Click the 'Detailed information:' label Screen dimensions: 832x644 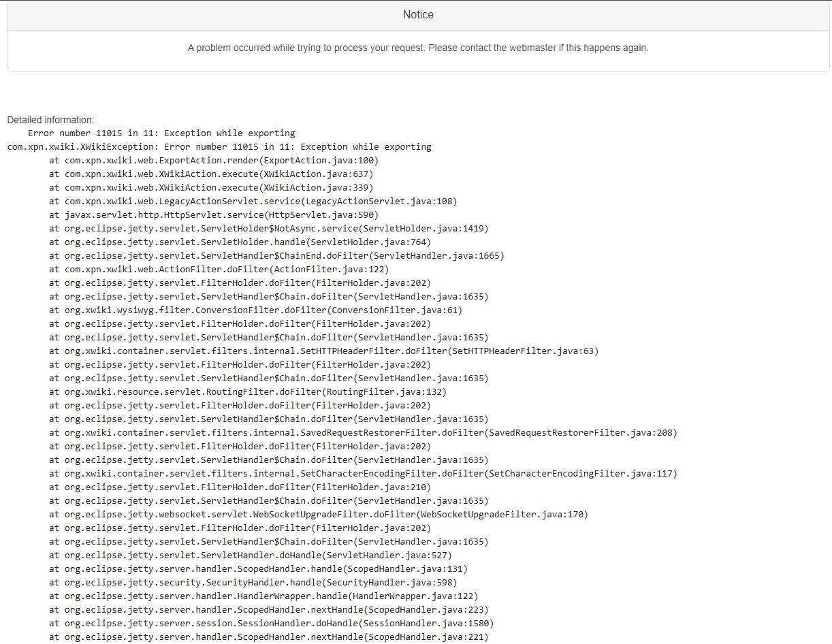click(50, 120)
